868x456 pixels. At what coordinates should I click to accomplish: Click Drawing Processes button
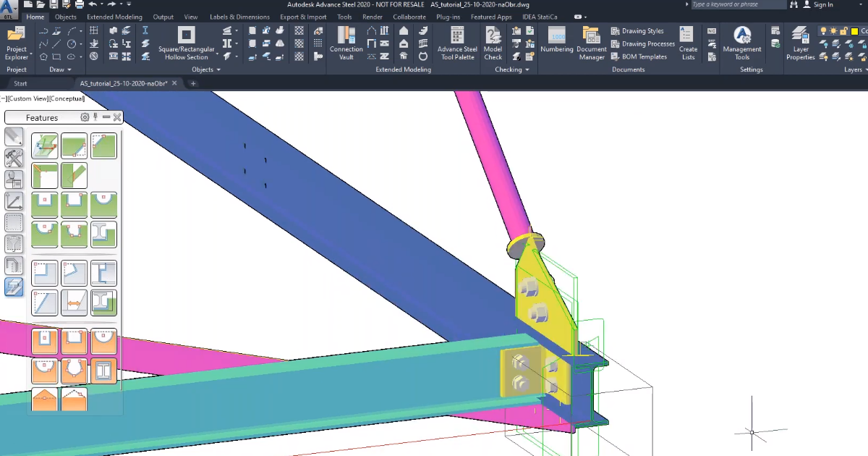(x=642, y=43)
